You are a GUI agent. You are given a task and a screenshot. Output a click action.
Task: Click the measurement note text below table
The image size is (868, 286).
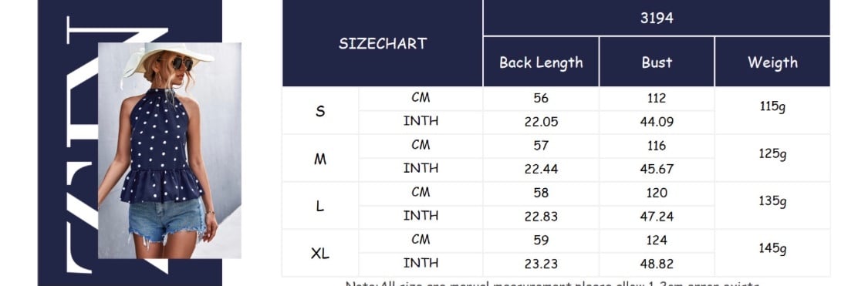(x=553, y=283)
